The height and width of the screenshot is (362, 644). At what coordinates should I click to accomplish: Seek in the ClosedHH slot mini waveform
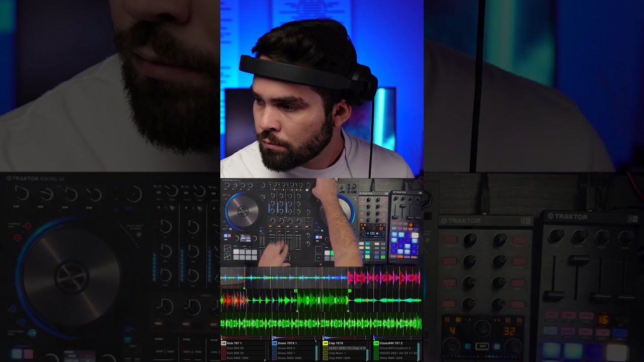click(398, 338)
